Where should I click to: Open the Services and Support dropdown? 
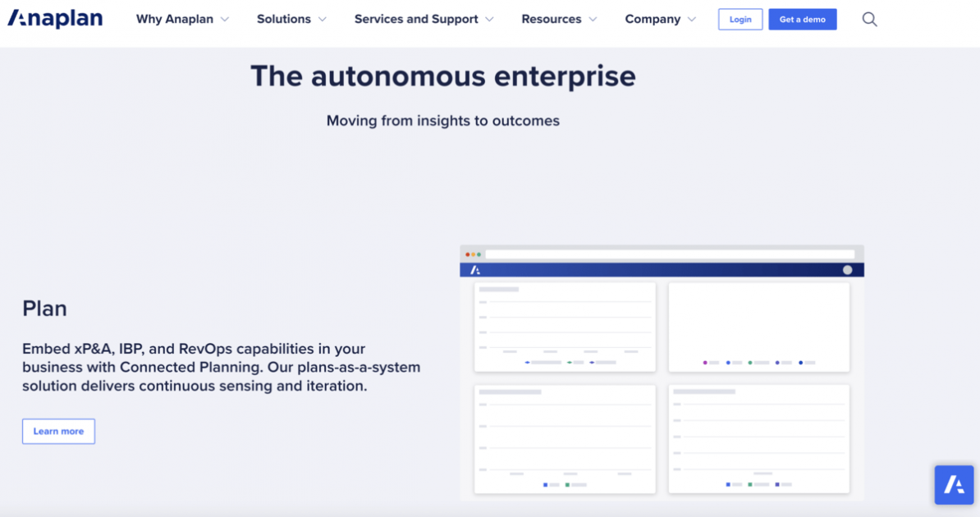(424, 19)
